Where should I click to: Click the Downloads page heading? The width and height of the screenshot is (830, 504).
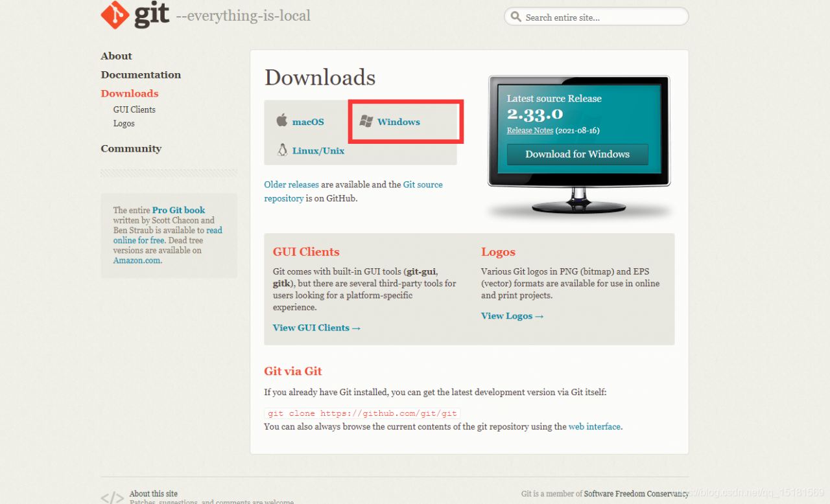point(320,78)
